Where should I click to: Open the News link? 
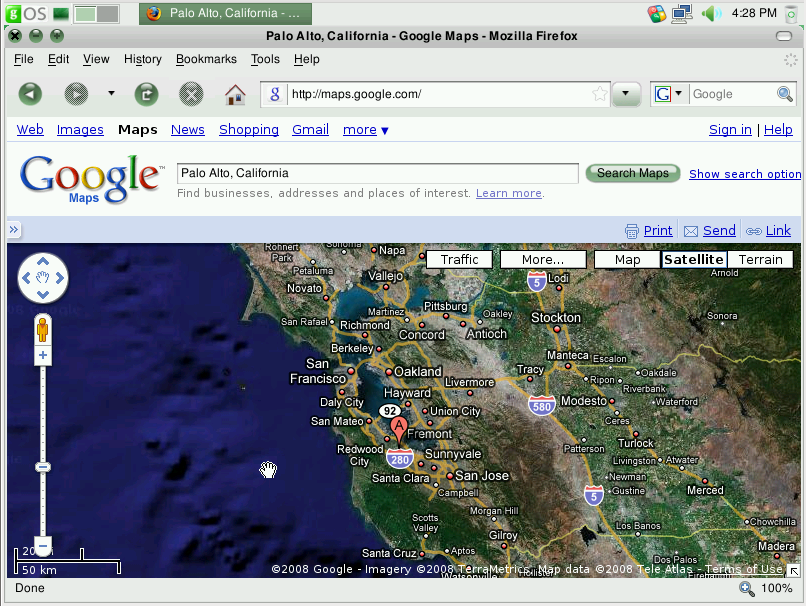188,130
